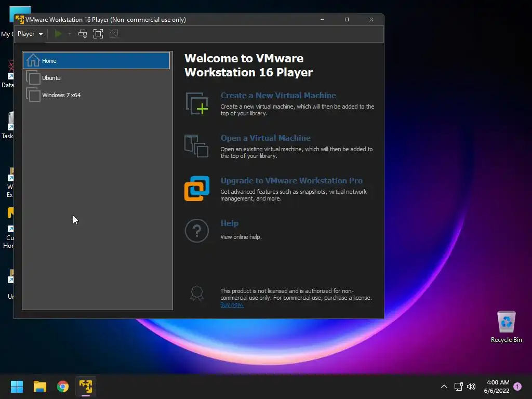Show hidden system tray icons

444,387
